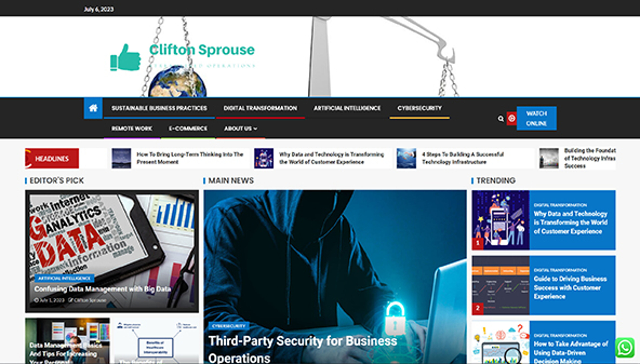Click the thumbs-up site logo
The image size is (640, 364).
click(125, 58)
